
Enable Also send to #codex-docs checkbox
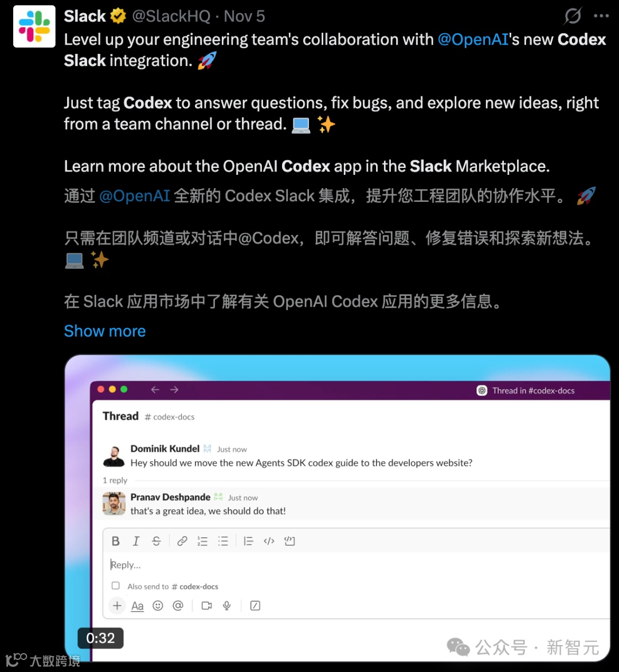116,585
